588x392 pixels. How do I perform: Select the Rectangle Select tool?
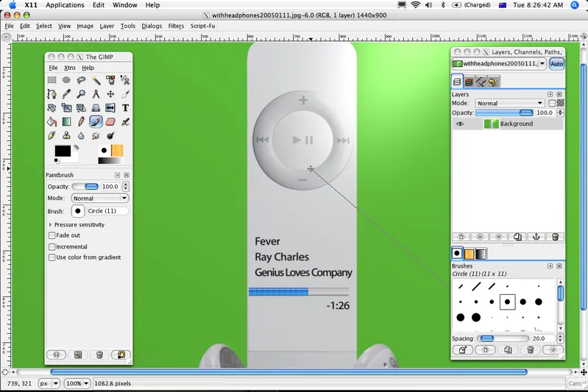tap(52, 80)
